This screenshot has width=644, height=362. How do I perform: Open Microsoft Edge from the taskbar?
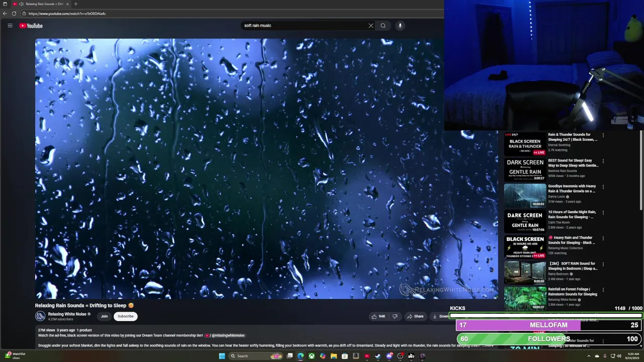coord(300,356)
